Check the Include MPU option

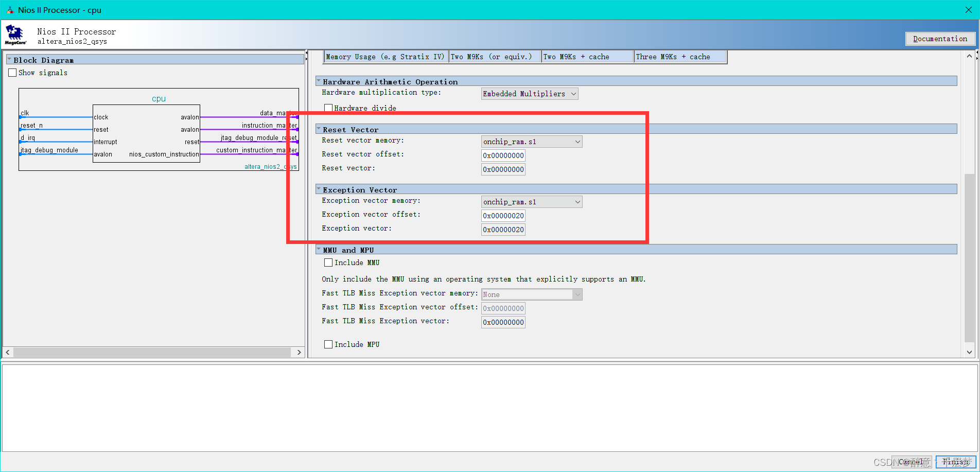coord(328,344)
